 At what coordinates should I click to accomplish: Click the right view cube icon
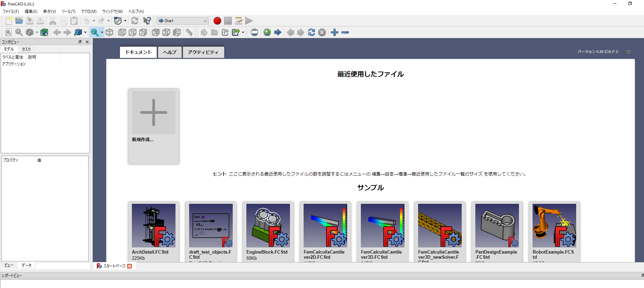pyautogui.click(x=143, y=32)
